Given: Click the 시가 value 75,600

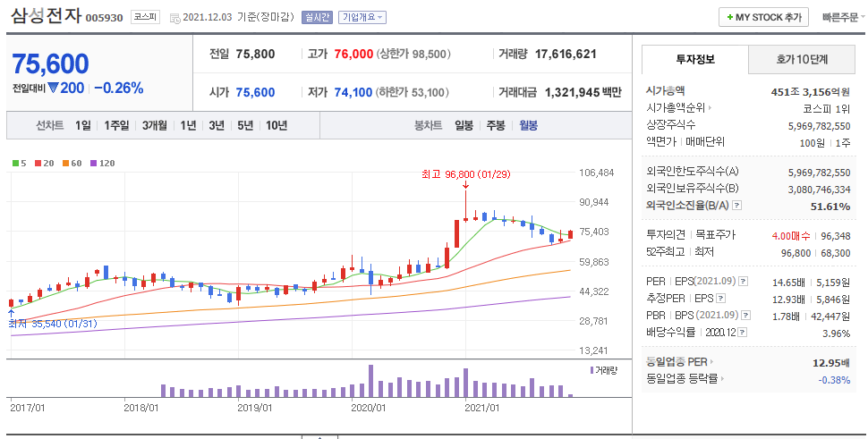Looking at the screenshot, I should 255,92.
